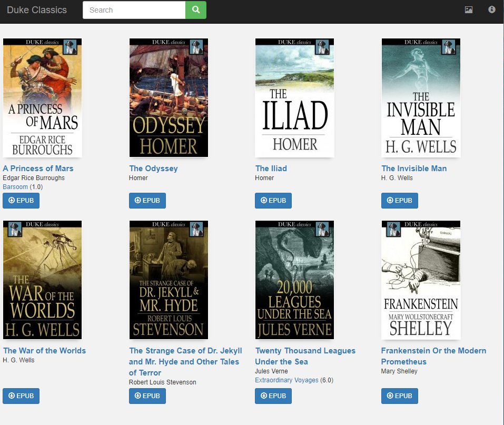This screenshot has height=425, width=504.
Task: Open The Iliad title link
Action: [271, 169]
